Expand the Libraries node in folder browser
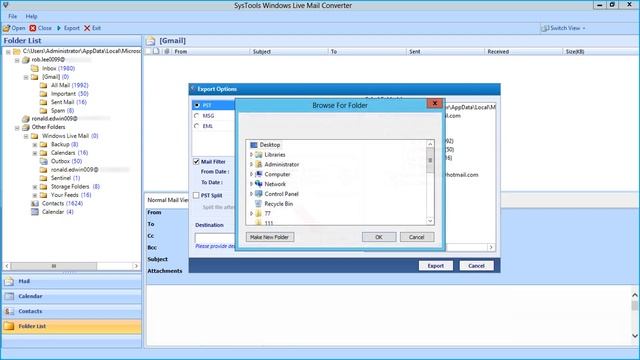This screenshot has height=360, width=640. [251, 155]
